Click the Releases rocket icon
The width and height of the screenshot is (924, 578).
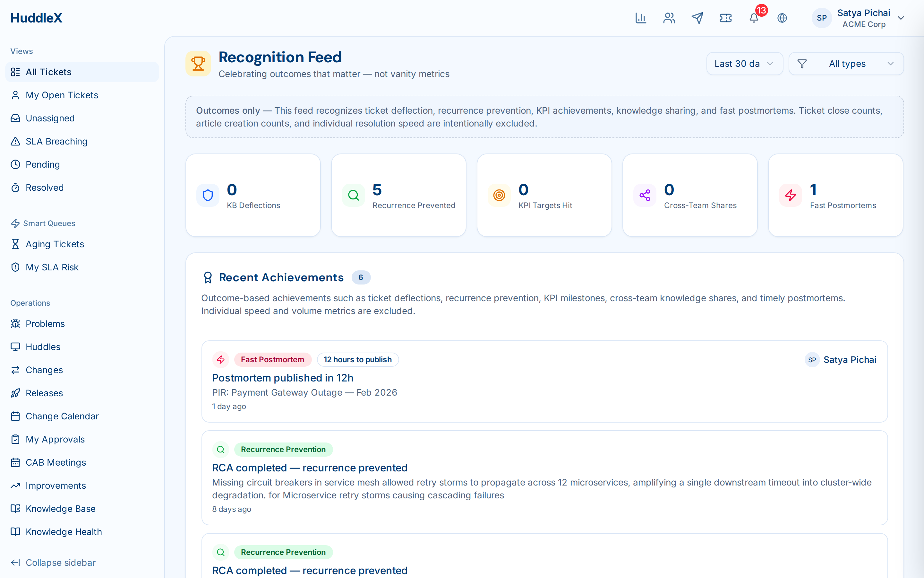15,393
